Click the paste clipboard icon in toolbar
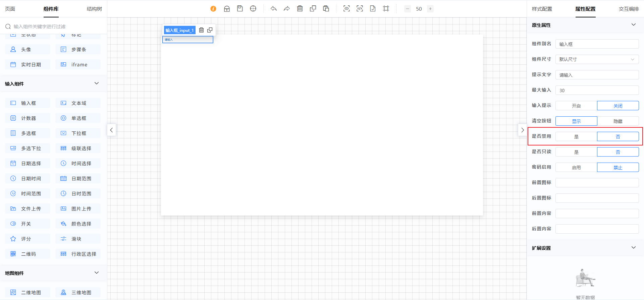 (x=326, y=9)
